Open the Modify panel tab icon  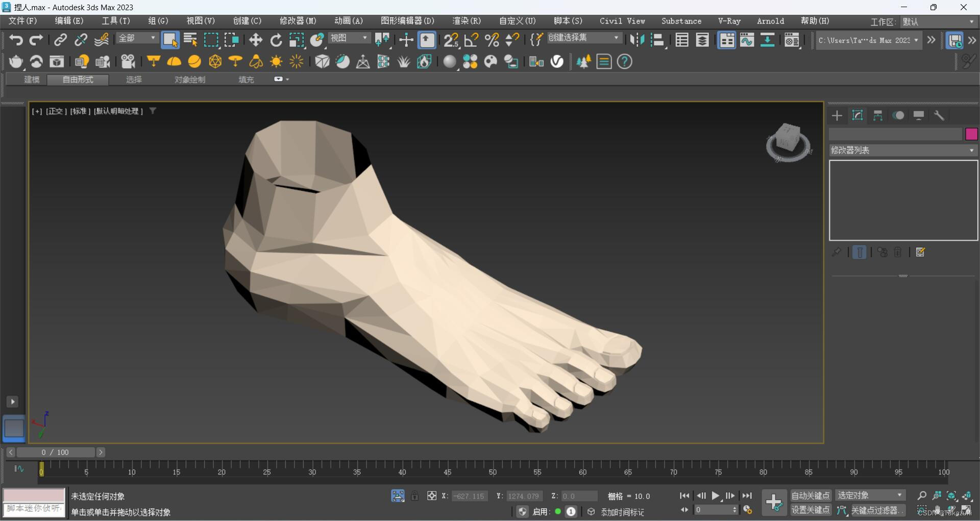(857, 116)
